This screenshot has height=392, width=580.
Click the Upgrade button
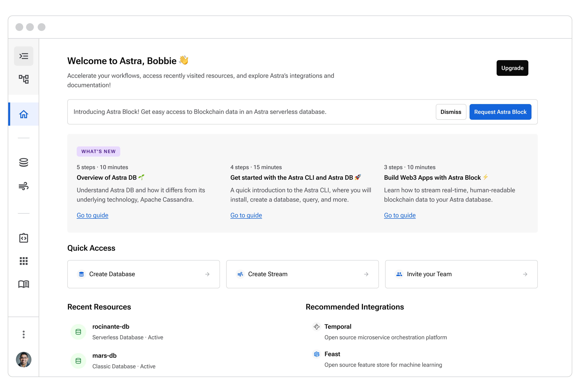click(512, 68)
